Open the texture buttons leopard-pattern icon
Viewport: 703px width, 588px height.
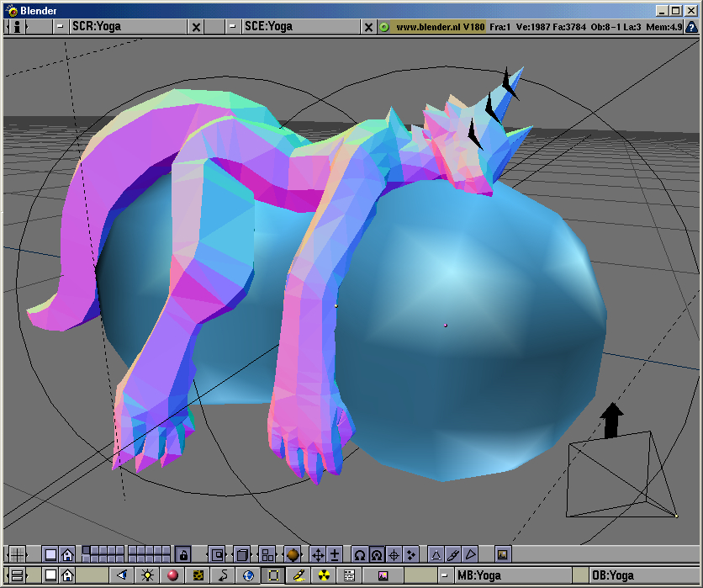click(198, 575)
